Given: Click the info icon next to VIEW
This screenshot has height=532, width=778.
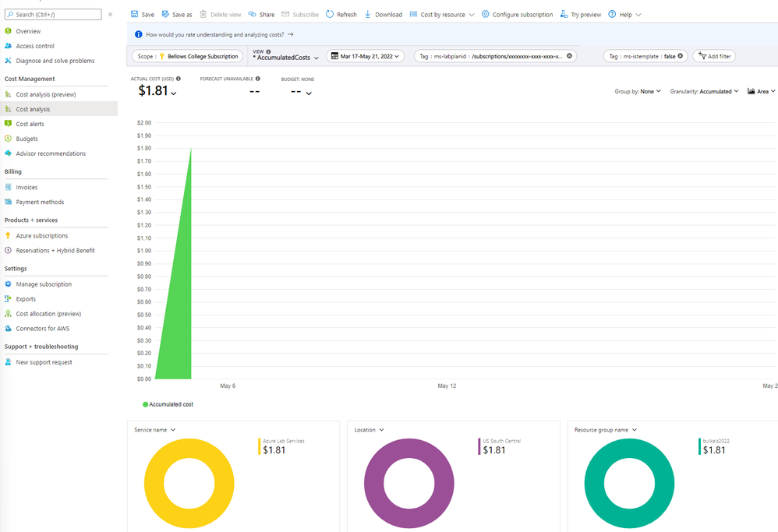Looking at the screenshot, I should [x=268, y=51].
